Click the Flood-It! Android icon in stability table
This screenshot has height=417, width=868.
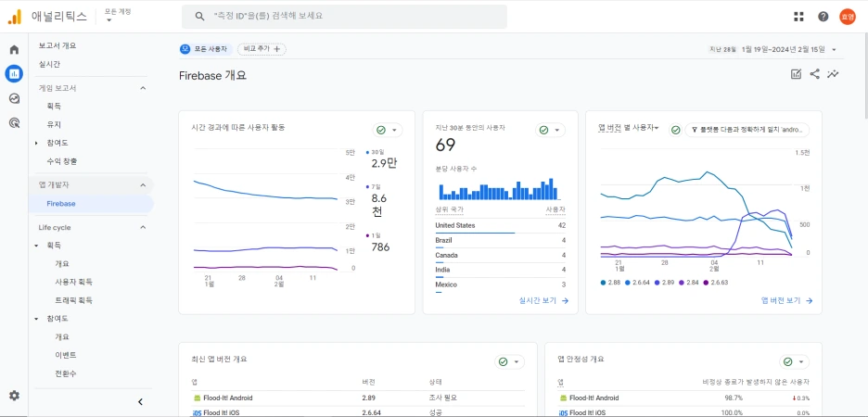[563, 398]
